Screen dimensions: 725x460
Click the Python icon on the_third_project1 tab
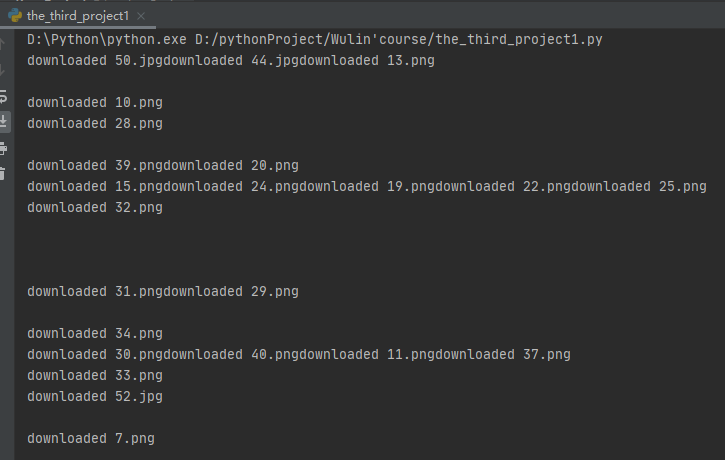[x=15, y=16]
